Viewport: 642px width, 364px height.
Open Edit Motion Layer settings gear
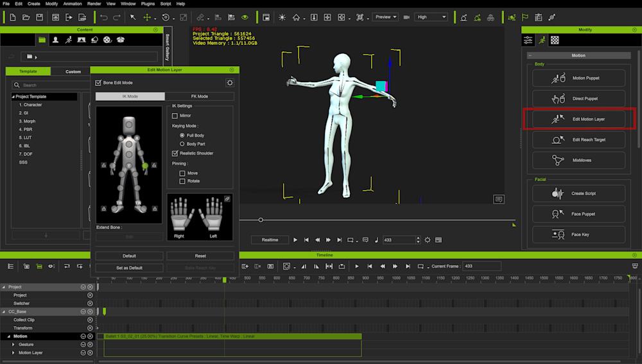pos(230,83)
